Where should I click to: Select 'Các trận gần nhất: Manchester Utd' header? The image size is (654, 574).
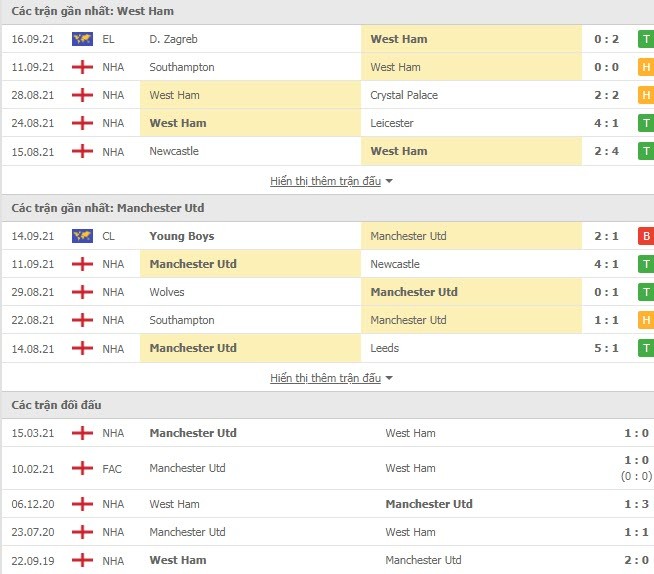coord(108,208)
